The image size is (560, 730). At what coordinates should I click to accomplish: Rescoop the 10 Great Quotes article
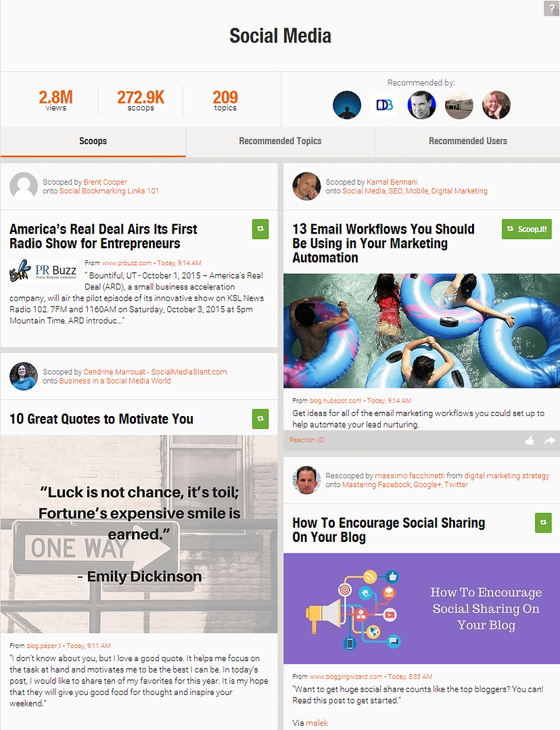260,419
